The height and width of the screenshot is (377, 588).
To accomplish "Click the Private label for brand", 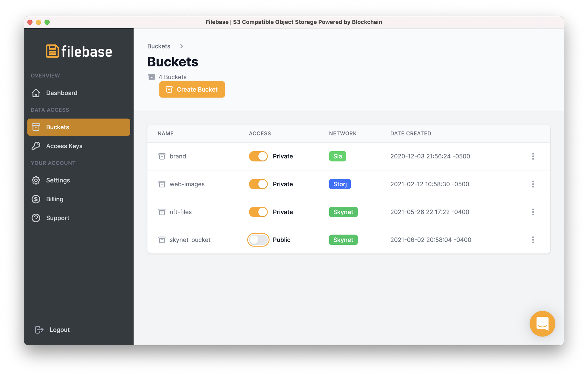I will tap(283, 156).
